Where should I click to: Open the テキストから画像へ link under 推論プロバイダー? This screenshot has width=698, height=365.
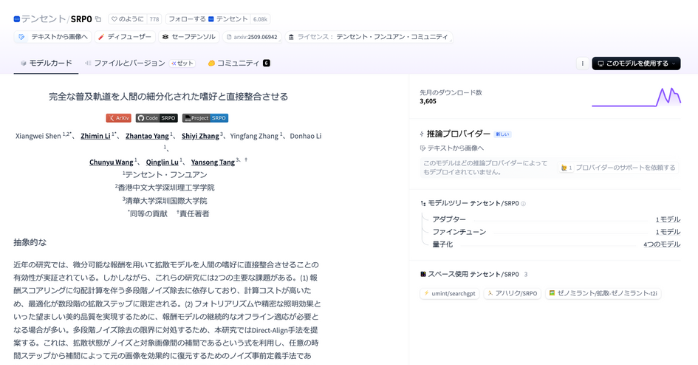click(x=452, y=148)
